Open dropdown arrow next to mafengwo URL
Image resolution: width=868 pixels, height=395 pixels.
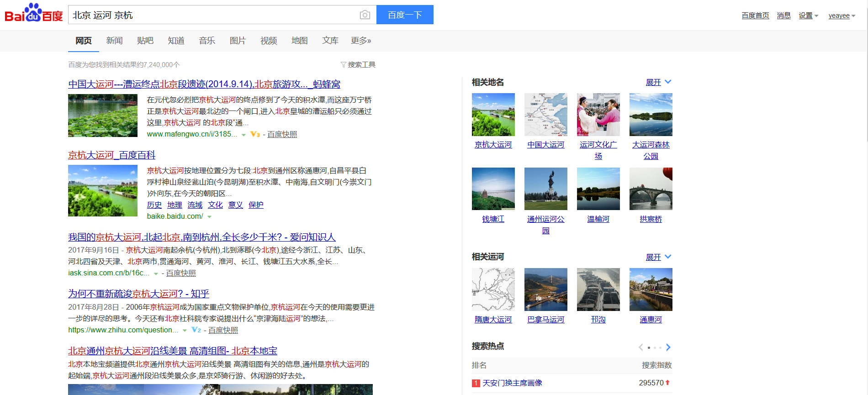click(243, 135)
